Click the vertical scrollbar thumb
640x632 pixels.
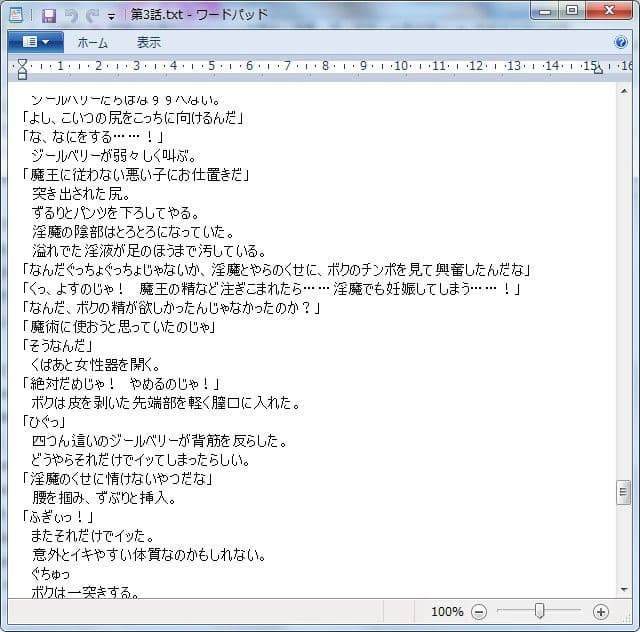click(x=624, y=492)
